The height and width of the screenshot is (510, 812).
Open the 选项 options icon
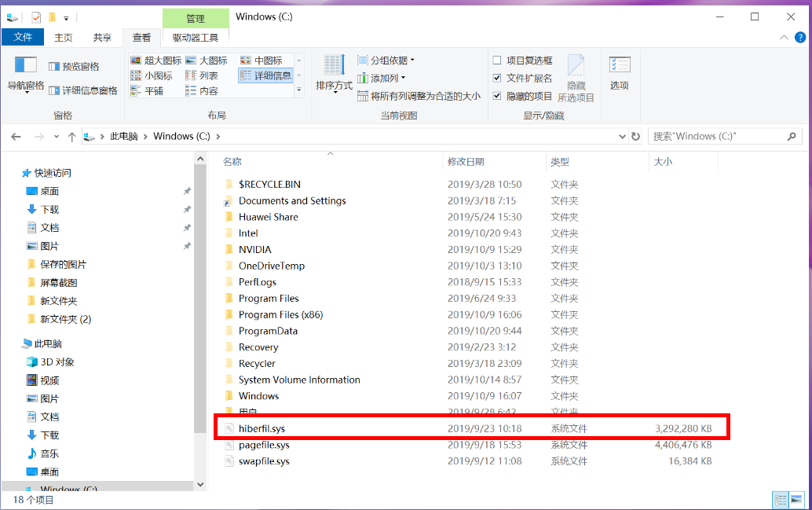[619, 73]
